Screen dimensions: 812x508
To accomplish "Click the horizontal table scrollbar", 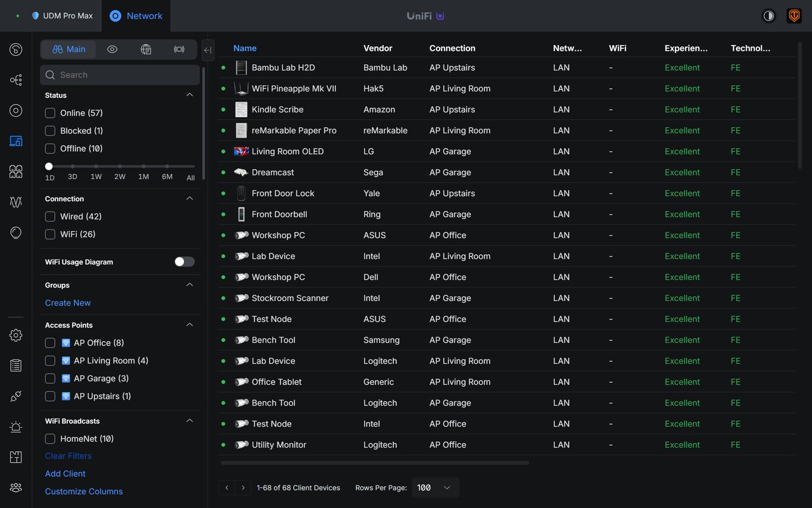I will 375,463.
